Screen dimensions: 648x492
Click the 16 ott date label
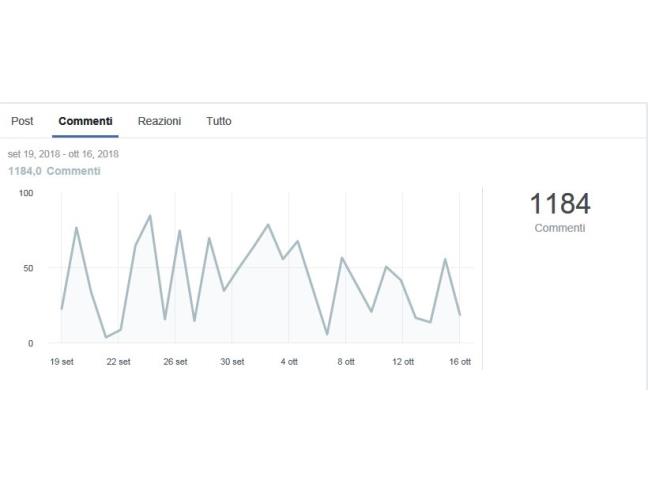459,362
